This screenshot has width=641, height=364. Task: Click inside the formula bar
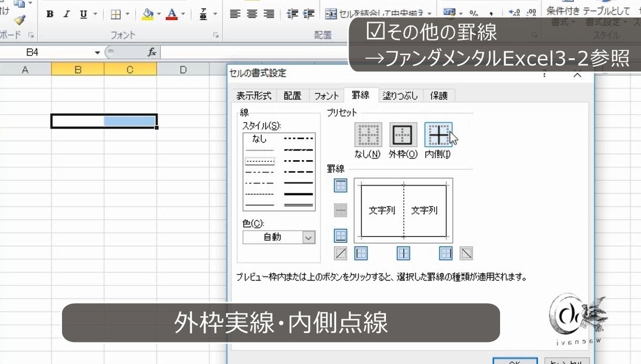coord(214,52)
